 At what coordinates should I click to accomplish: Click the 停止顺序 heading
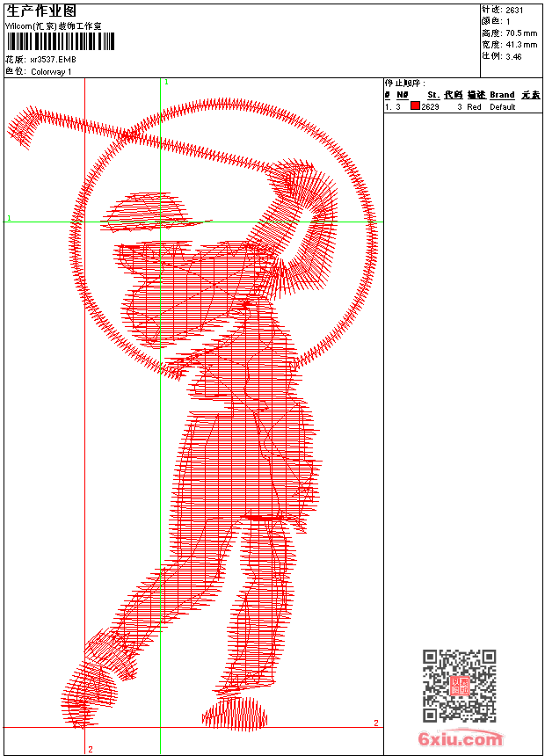[404, 84]
